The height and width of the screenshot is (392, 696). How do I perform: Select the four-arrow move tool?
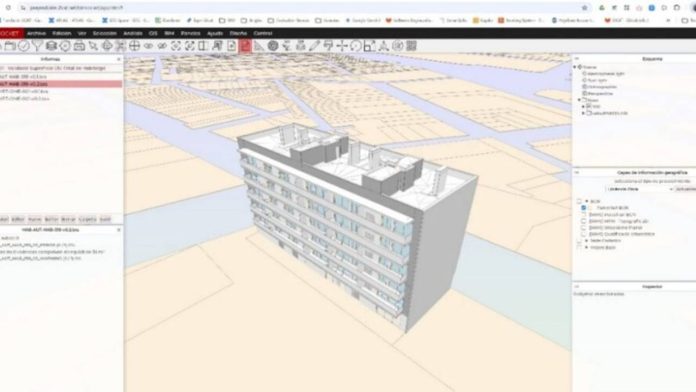coord(342,46)
